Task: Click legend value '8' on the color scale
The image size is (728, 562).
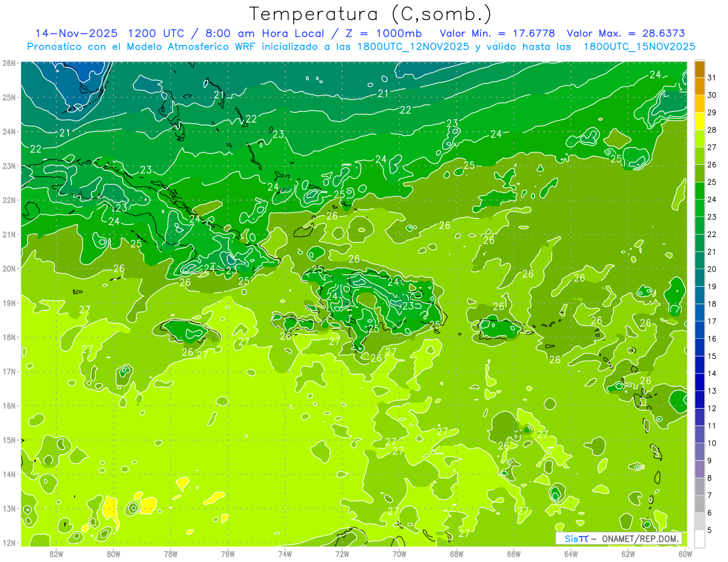Action: pyautogui.click(x=710, y=478)
